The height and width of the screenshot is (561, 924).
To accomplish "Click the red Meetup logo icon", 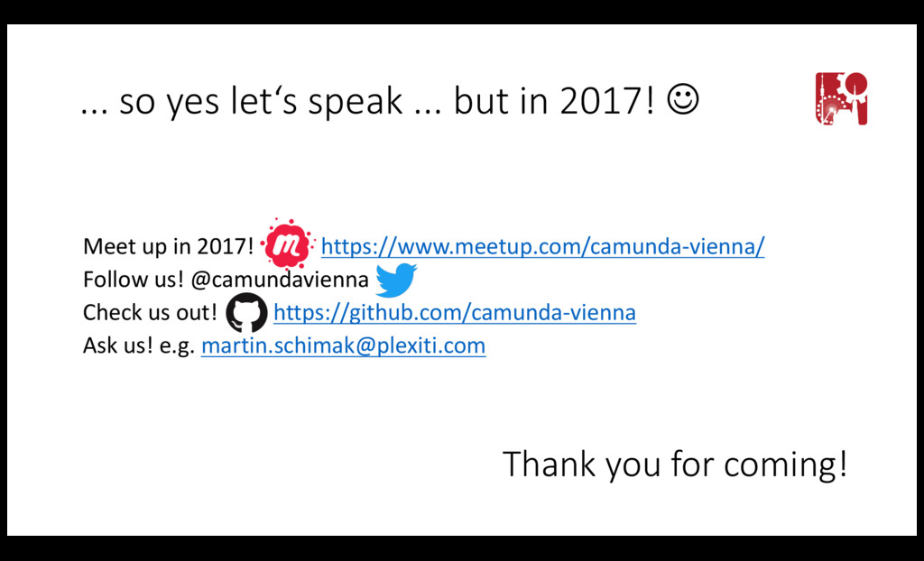I will pyautogui.click(x=288, y=244).
